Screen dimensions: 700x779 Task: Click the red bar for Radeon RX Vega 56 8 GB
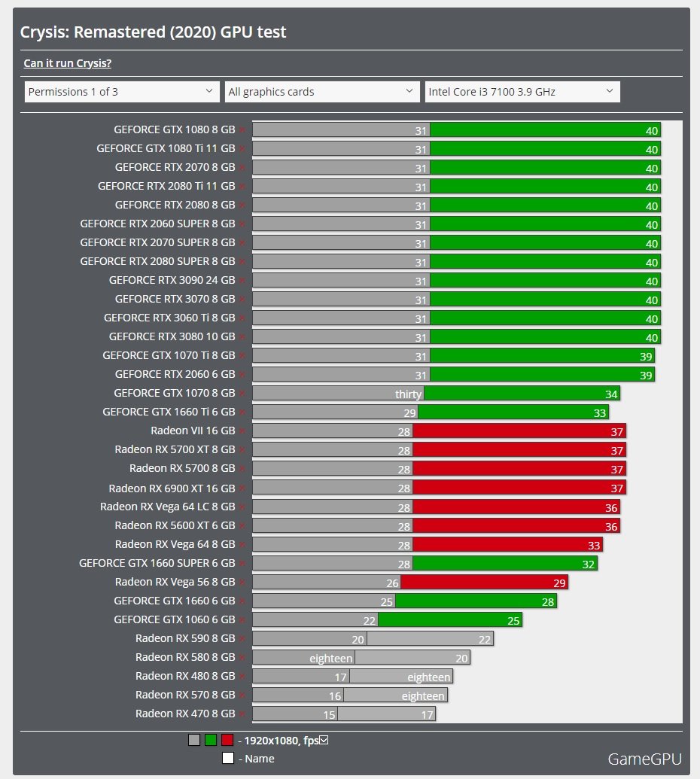[x=485, y=582]
